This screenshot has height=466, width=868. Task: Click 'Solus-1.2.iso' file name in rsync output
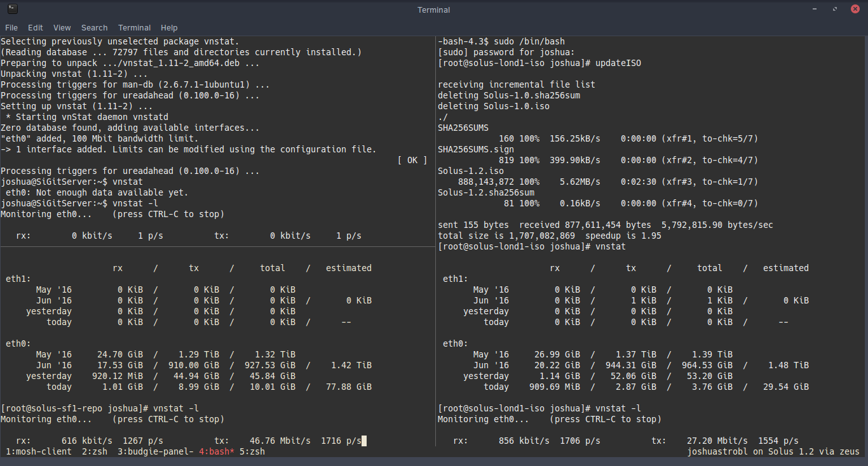pos(471,171)
